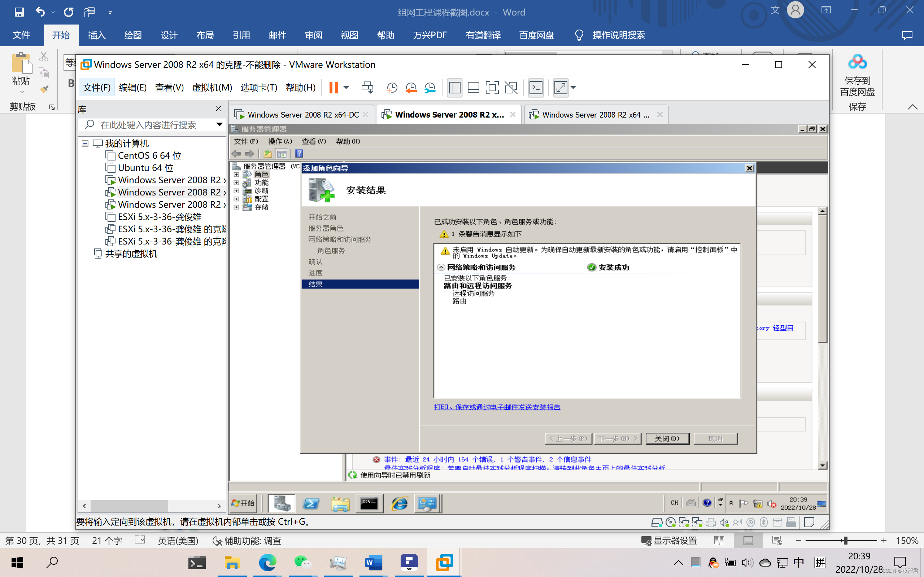Collapse the 我的计算机 tree node
Image resolution: width=924 pixels, height=577 pixels.
click(85, 144)
